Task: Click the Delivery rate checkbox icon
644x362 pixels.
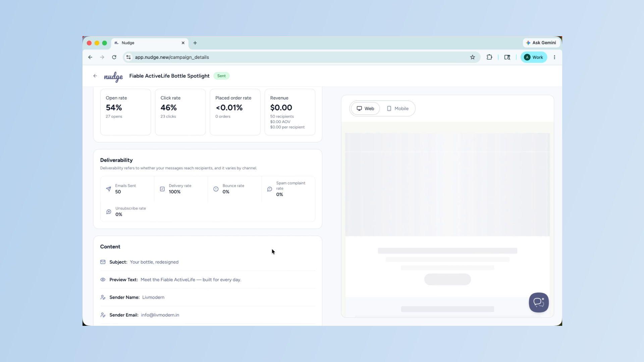Action: (162, 189)
